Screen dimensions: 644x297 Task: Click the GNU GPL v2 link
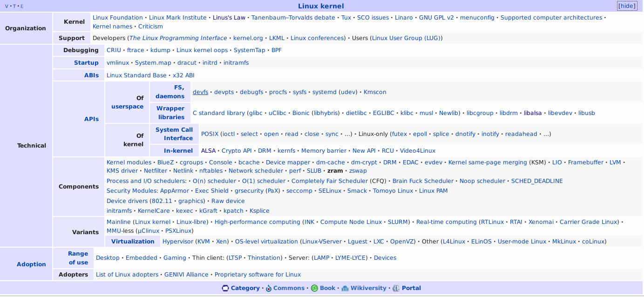point(436,18)
